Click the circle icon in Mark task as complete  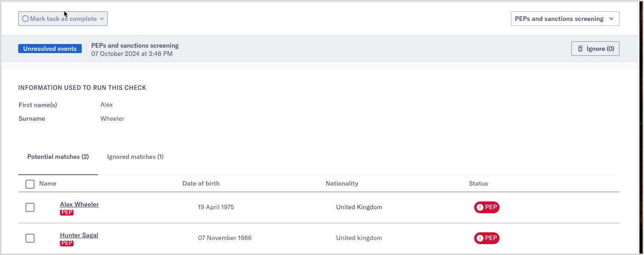click(x=25, y=19)
